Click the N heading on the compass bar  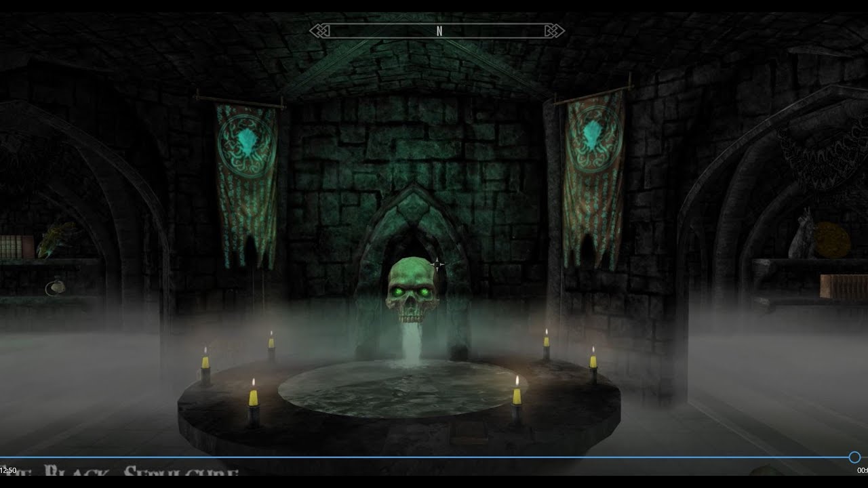(x=439, y=31)
